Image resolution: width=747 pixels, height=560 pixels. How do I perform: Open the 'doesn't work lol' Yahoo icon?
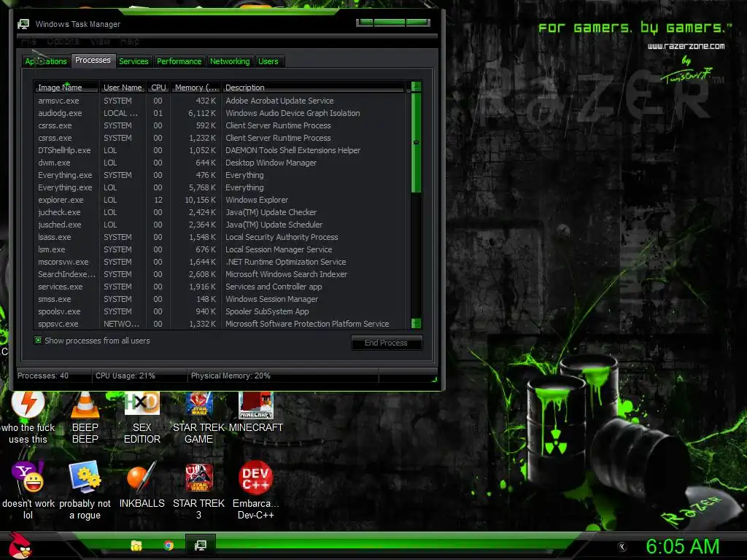point(28,491)
